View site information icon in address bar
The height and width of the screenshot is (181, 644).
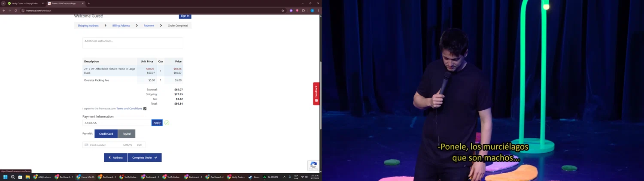pos(23,10)
